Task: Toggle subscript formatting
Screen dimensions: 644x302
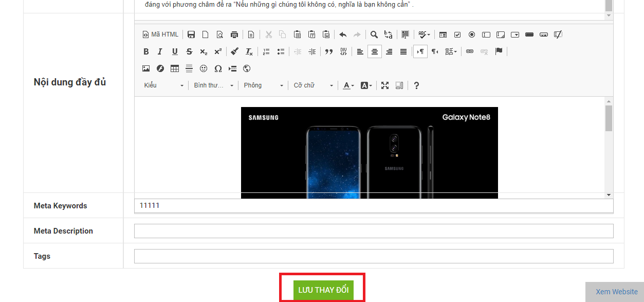Action: pyautogui.click(x=204, y=51)
